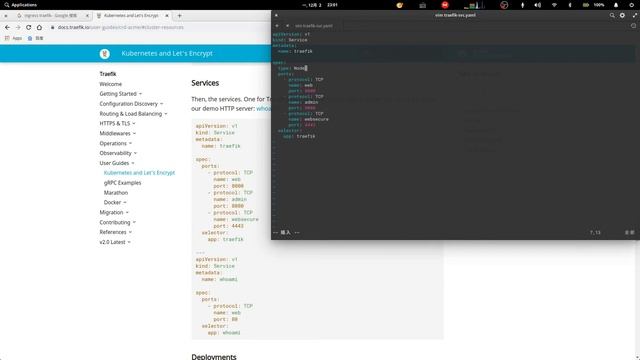The height and width of the screenshot is (360, 640).
Task: Open terminal settings gear
Action: (x=622, y=15)
